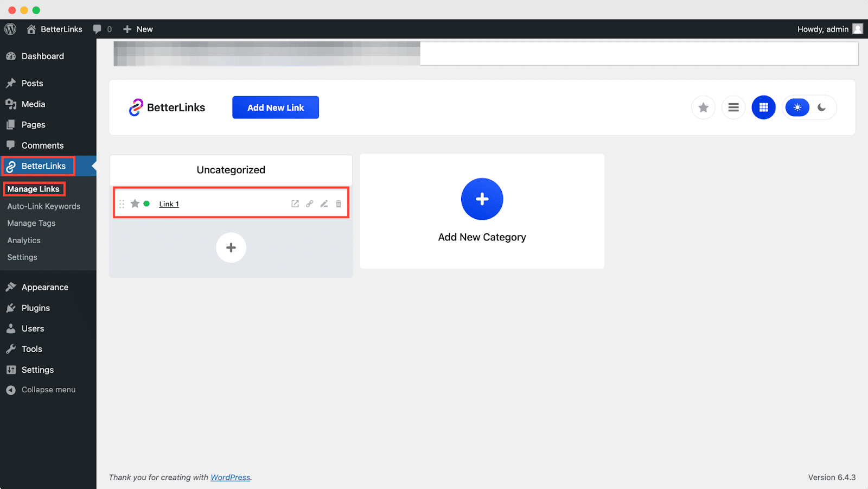Image resolution: width=868 pixels, height=489 pixels.
Task: Click the plus circle under Uncategorized
Action: tap(231, 247)
